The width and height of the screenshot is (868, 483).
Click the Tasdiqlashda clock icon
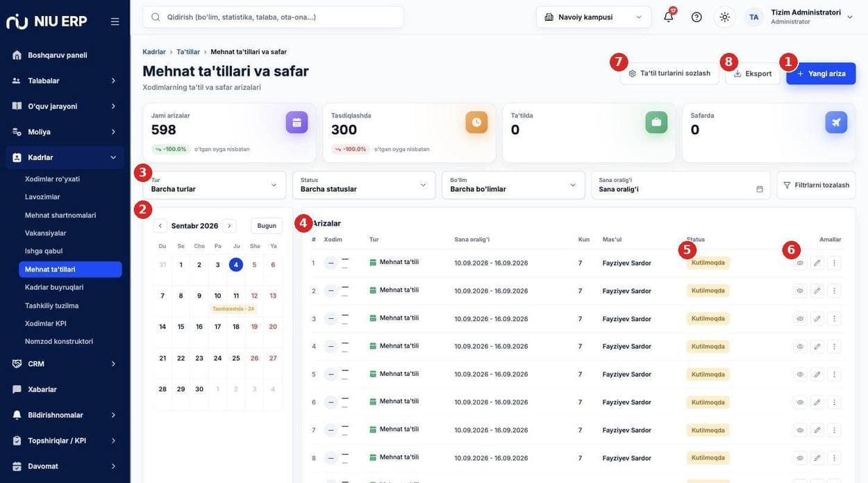coord(476,122)
